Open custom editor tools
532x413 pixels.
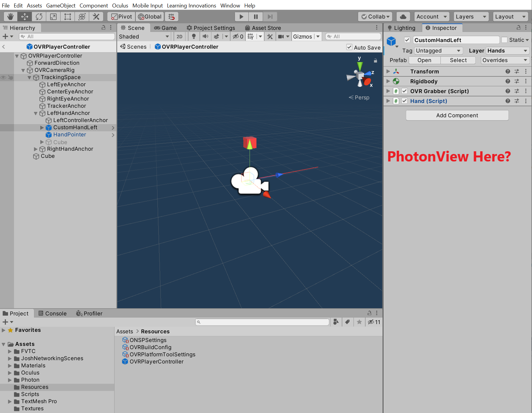coord(96,17)
